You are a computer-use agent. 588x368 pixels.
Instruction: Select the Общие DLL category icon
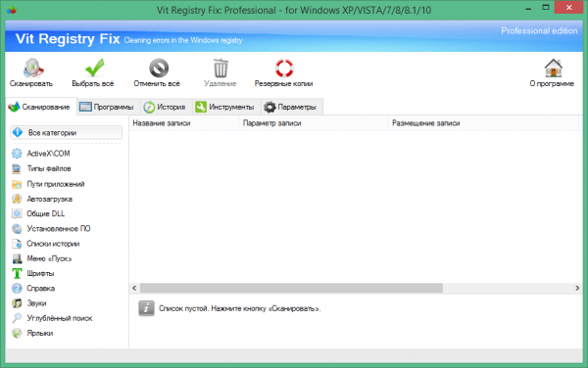tap(17, 213)
